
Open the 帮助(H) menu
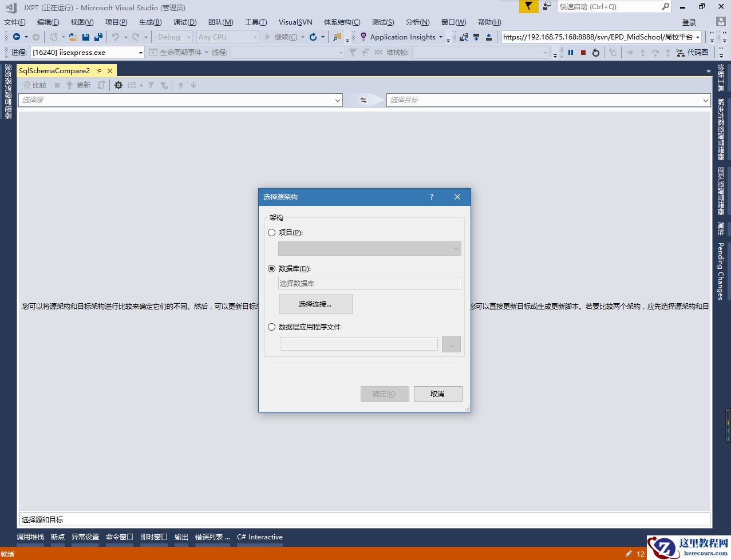tap(489, 22)
